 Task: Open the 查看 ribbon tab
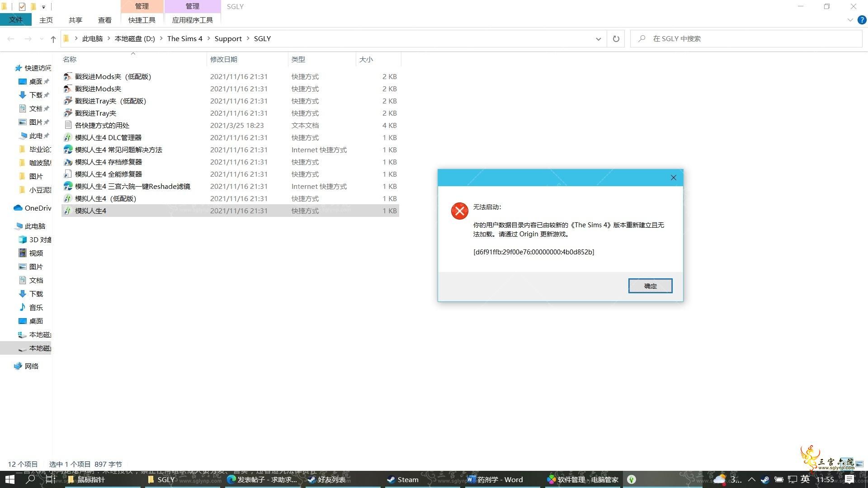pos(105,20)
